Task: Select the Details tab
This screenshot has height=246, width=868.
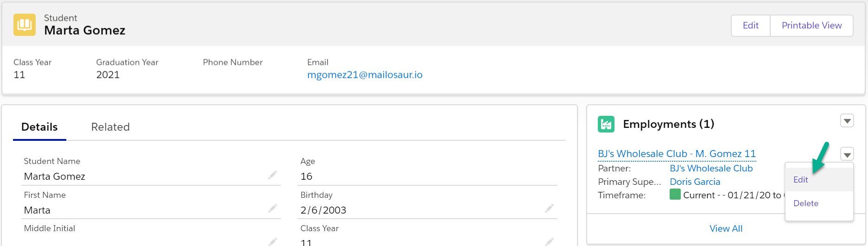Action: (39, 127)
